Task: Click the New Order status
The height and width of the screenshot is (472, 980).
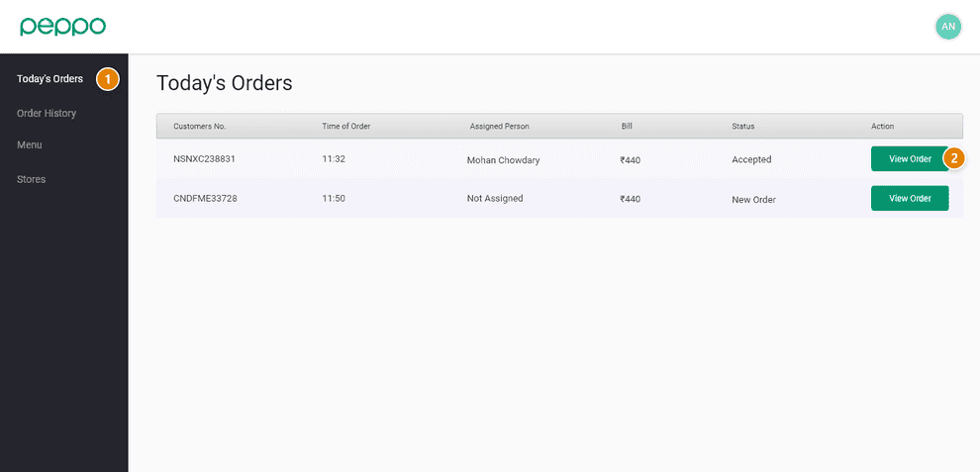Action: 753,199
